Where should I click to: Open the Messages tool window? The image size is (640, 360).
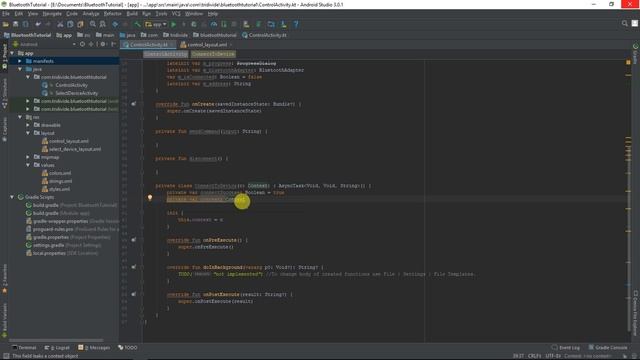pyautogui.click(x=94, y=348)
